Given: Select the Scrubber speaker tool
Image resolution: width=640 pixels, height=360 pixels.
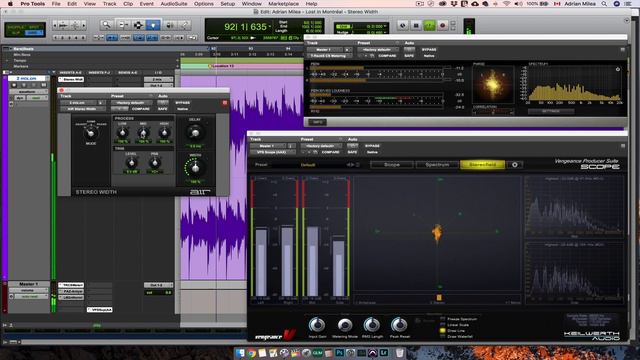Looking at the screenshot, I should tap(169, 25).
